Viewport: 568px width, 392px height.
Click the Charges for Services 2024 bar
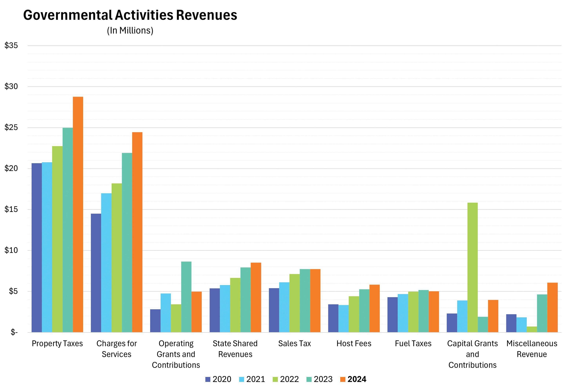(x=137, y=232)
